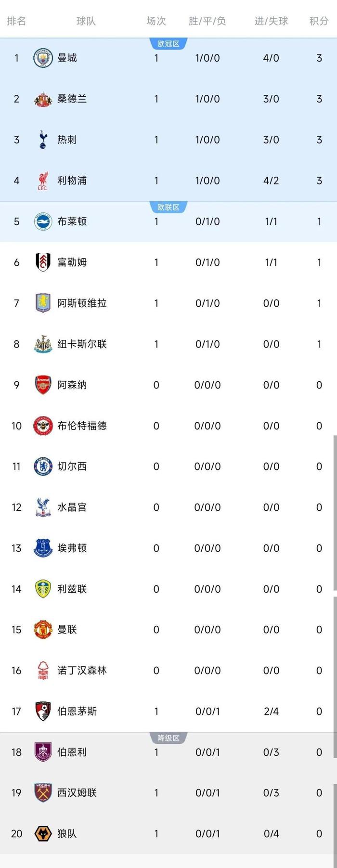Open the Wolves wolf-head logo
Image resolution: width=337 pixels, height=868 pixels.
pyautogui.click(x=43, y=834)
